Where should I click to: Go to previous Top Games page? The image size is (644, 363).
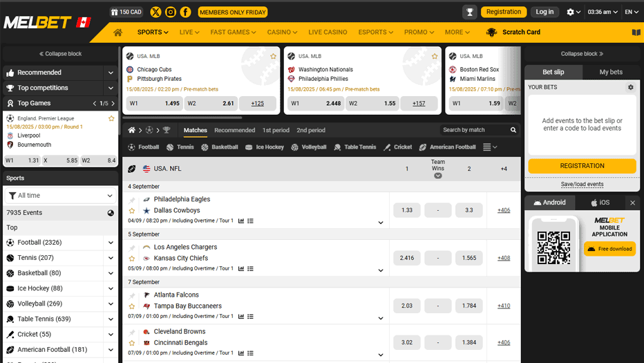(95, 103)
